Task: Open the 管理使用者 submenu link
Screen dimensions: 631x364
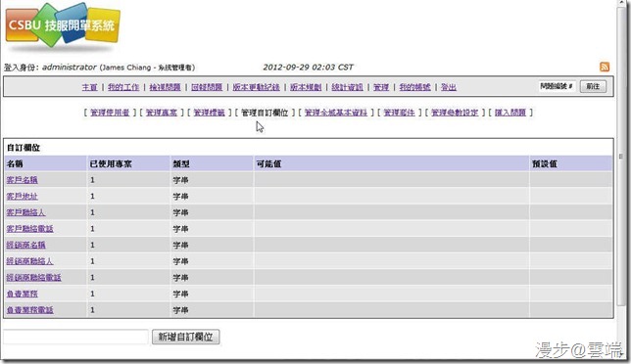Action: coord(110,113)
